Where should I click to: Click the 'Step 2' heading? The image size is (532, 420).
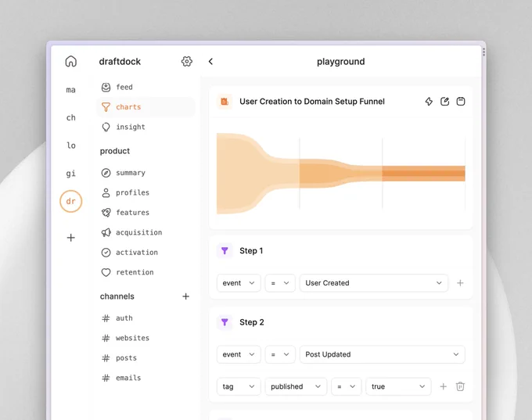(252, 322)
